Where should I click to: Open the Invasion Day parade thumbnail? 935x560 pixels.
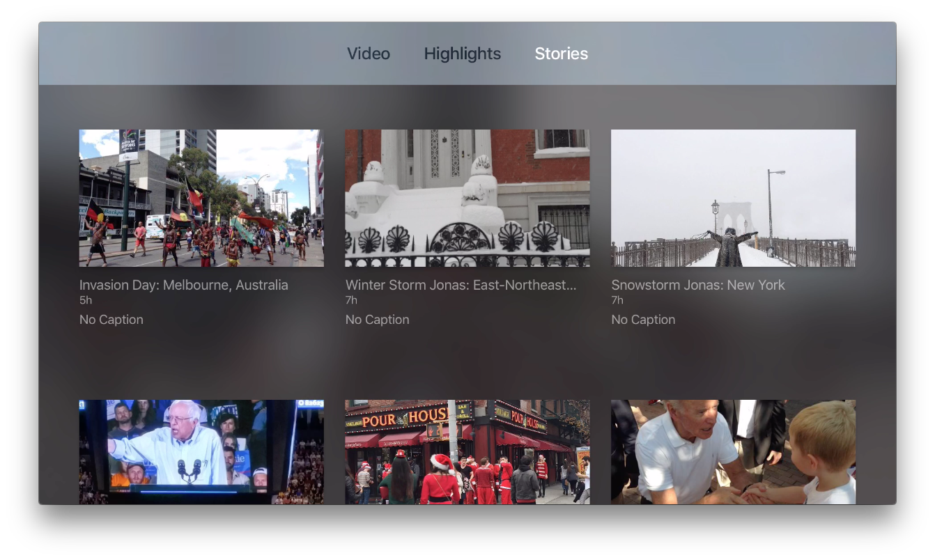201,198
